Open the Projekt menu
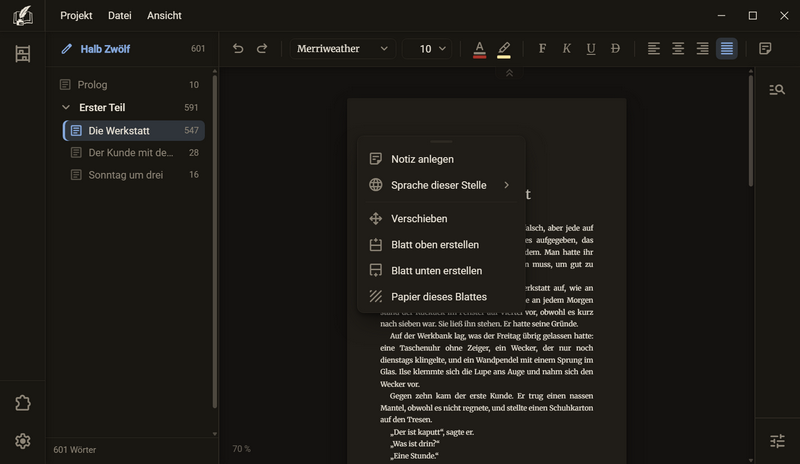 [76, 15]
